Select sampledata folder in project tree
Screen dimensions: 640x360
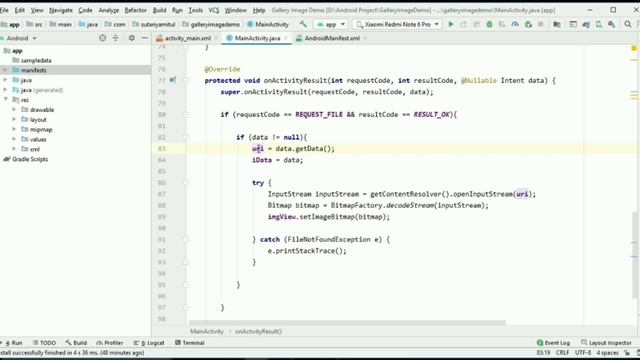[32, 60]
